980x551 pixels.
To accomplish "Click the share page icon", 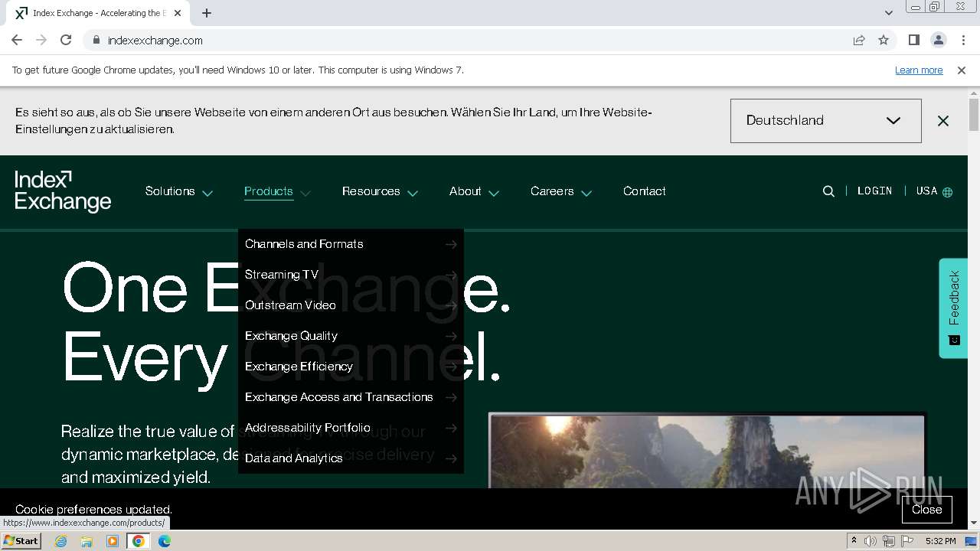I will pos(859,40).
